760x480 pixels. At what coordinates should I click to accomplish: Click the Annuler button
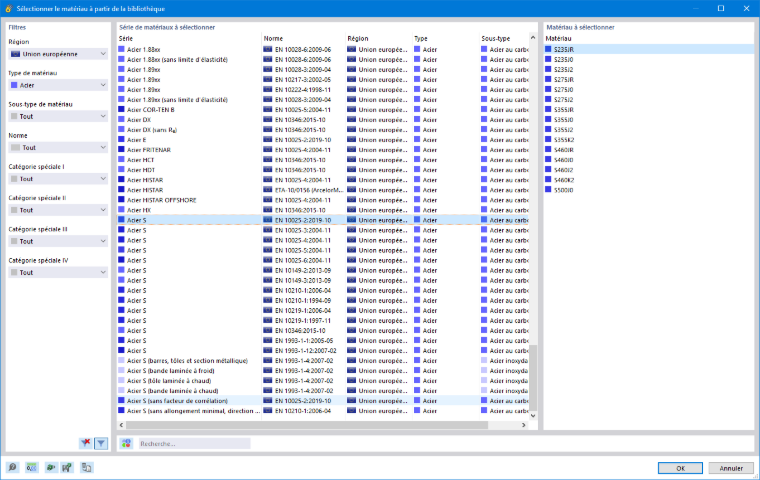pos(731,468)
